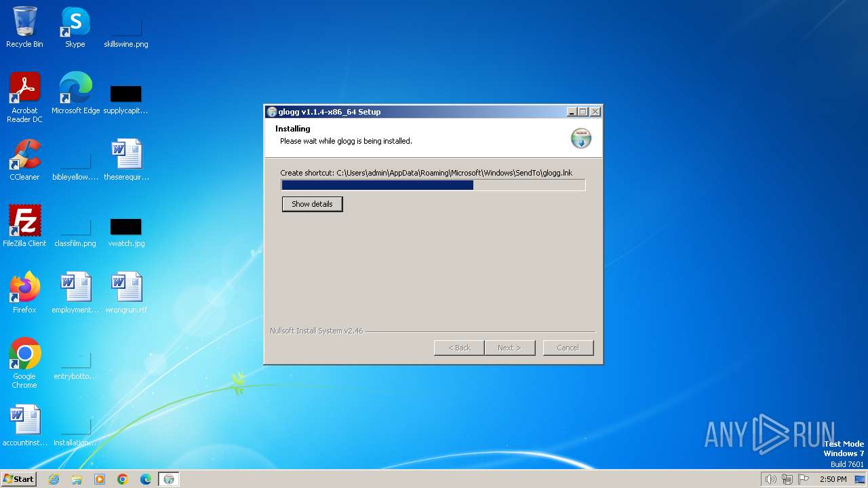Select the employment... document icon
This screenshot has height=488, width=868.
pyautogui.click(x=75, y=293)
